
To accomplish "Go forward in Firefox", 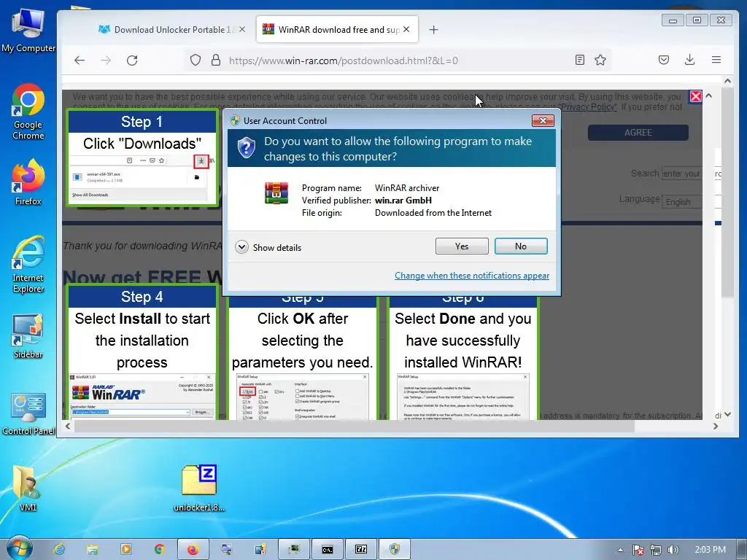I will (x=106, y=60).
